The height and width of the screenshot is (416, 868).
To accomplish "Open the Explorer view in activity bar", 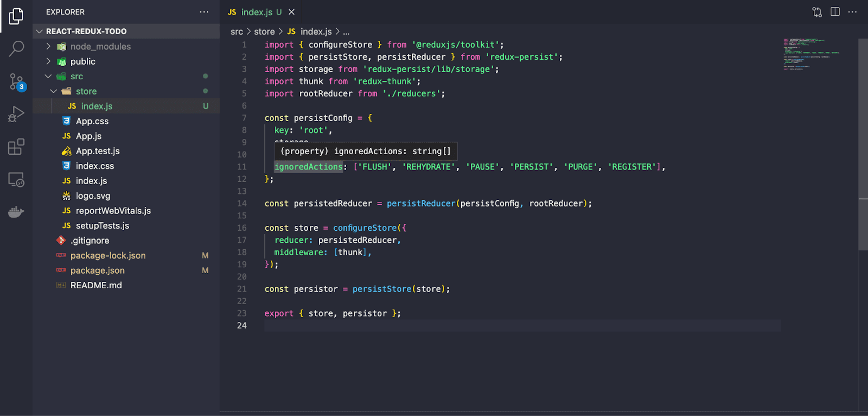I will tap(16, 16).
